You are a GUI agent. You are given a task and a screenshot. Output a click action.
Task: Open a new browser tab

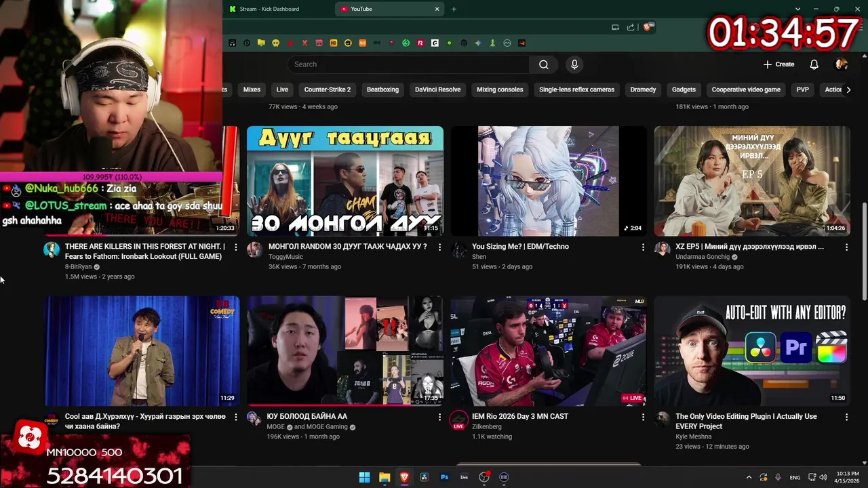pyautogui.click(x=454, y=9)
